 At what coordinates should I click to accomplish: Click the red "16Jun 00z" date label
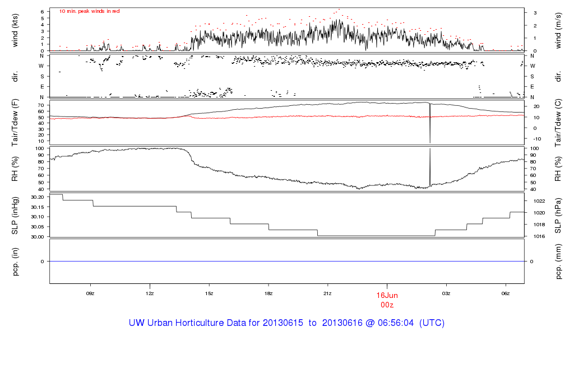point(387,300)
